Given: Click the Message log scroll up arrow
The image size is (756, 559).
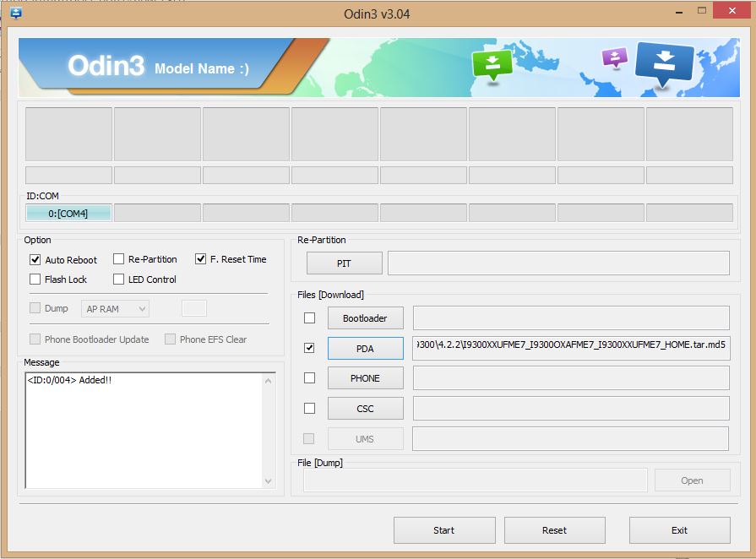Looking at the screenshot, I should [268, 381].
